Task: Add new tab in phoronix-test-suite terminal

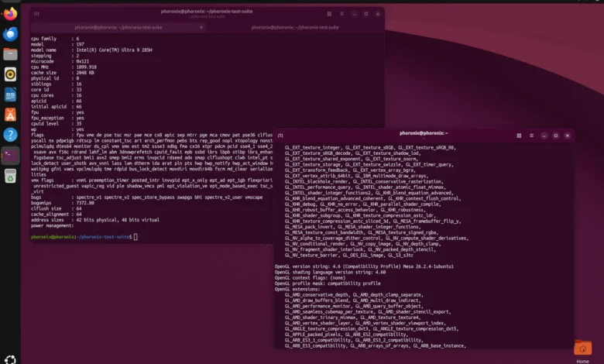Action: click(x=36, y=14)
